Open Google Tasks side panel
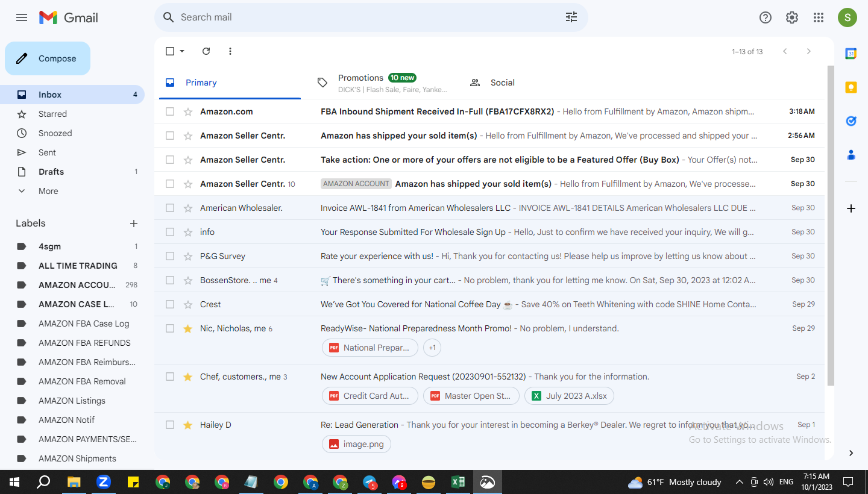 coord(851,121)
